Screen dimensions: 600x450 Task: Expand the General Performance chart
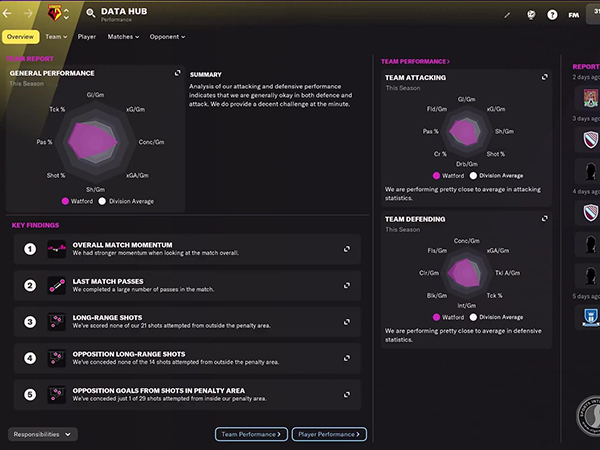[x=178, y=73]
